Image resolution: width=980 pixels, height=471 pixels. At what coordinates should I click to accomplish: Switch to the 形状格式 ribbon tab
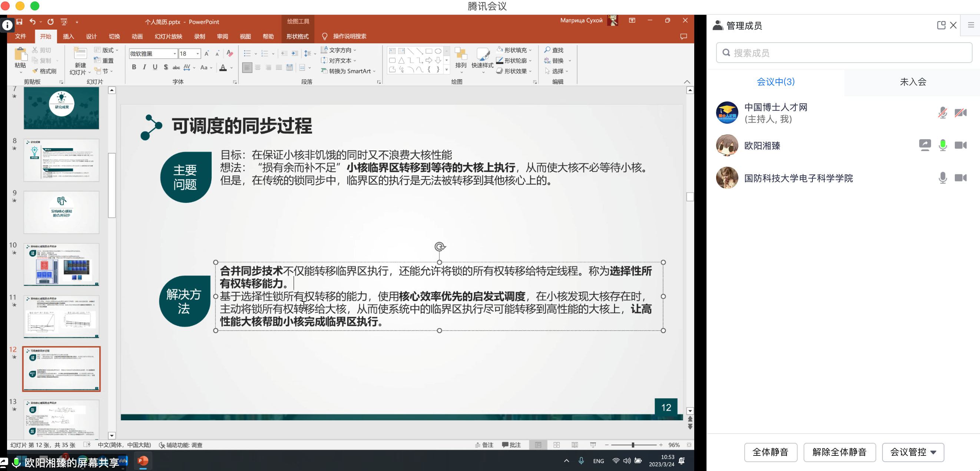(298, 36)
